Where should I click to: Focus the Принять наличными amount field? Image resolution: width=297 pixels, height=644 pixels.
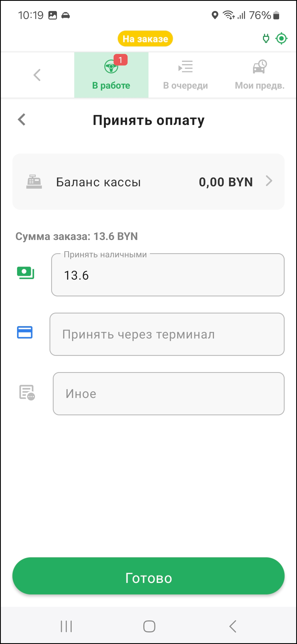point(168,275)
